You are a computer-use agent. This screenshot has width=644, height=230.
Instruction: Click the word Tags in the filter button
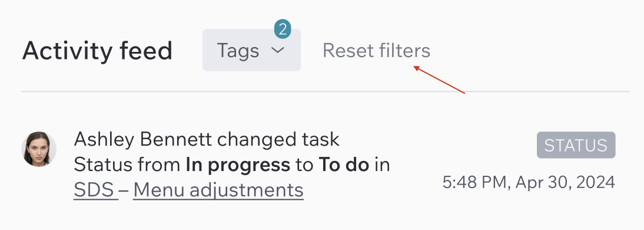tap(238, 51)
